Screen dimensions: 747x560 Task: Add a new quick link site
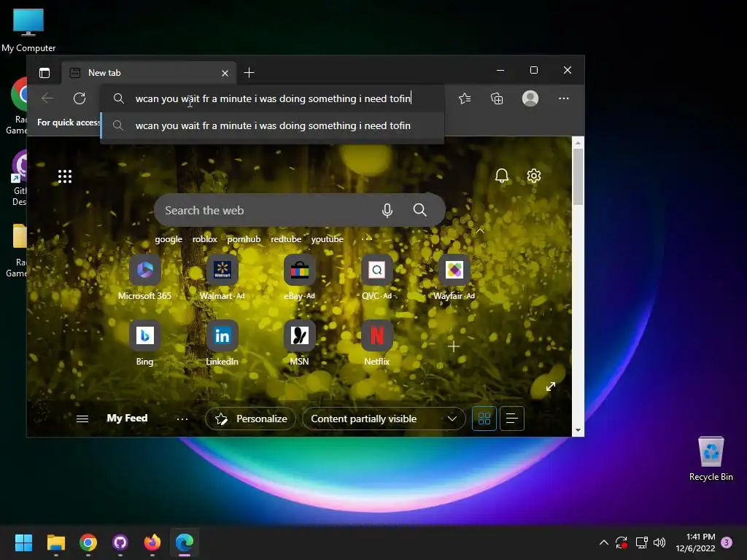point(454,346)
